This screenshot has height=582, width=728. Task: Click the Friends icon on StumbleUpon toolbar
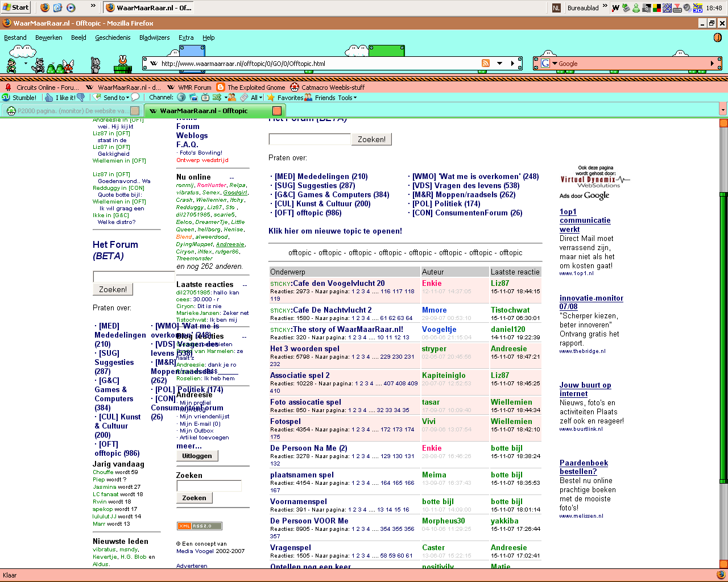(308, 98)
